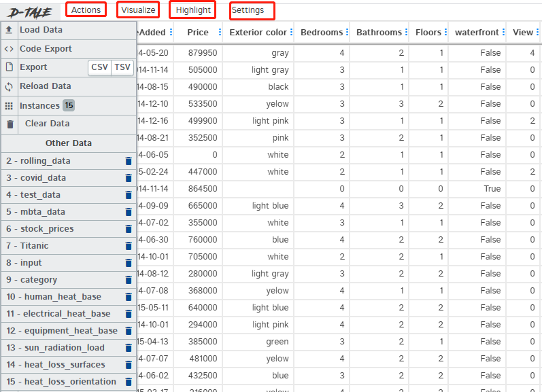Open DateAdded column menu dots
The height and width of the screenshot is (392, 542).
pyautogui.click(x=171, y=32)
